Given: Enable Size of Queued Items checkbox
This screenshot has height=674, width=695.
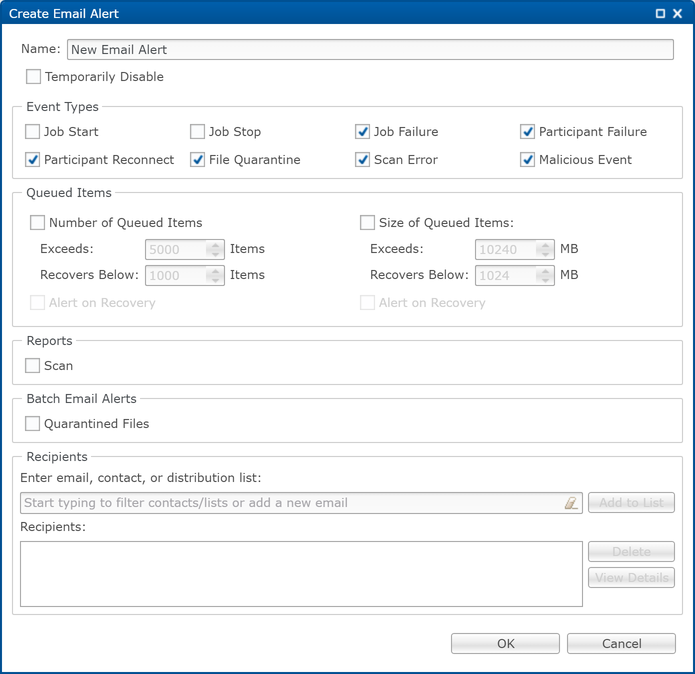Looking at the screenshot, I should pyautogui.click(x=367, y=222).
